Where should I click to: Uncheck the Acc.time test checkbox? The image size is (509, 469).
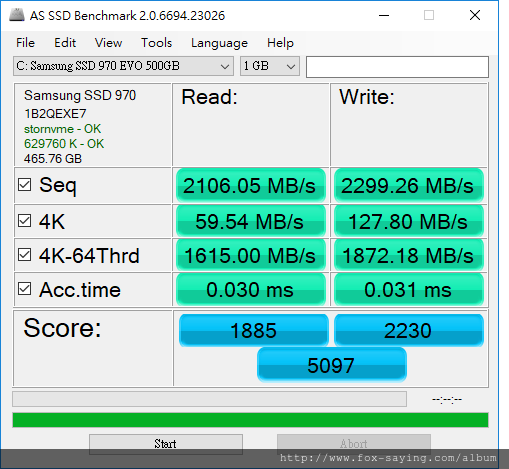click(x=25, y=289)
